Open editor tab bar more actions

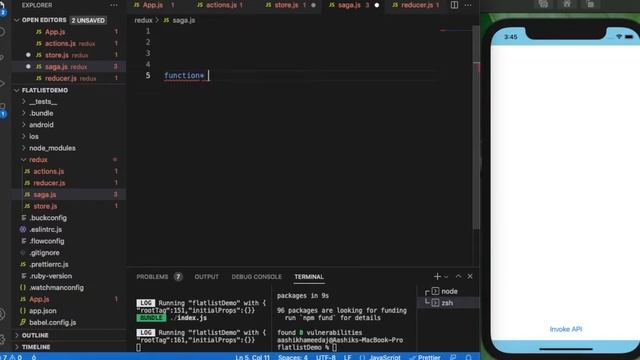(468, 5)
